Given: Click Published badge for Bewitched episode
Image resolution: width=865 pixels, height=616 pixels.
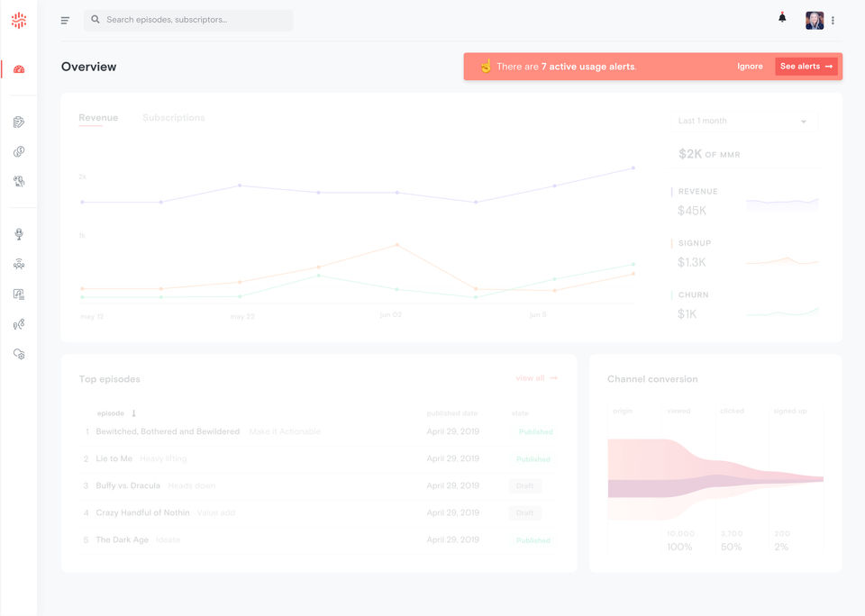Looking at the screenshot, I should point(535,431).
